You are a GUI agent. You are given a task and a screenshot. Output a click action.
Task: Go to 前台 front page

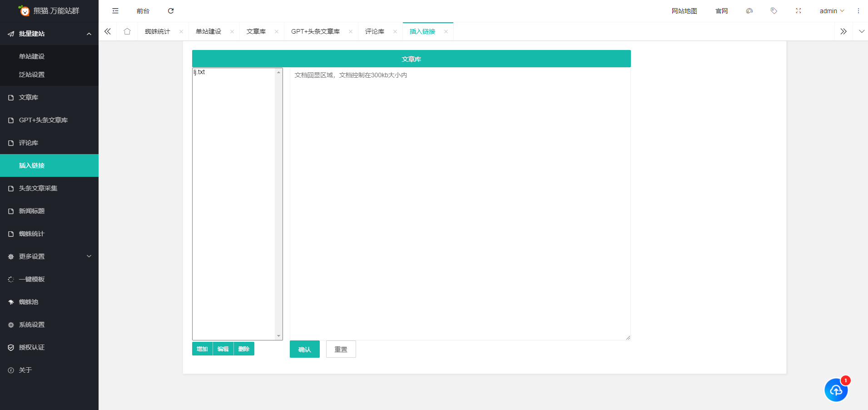[143, 11]
